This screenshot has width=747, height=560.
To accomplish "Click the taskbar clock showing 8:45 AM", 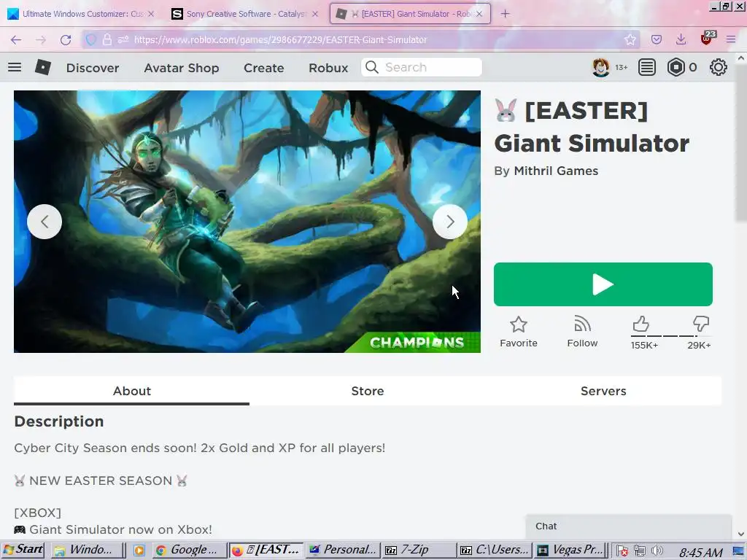I will 700,552.
